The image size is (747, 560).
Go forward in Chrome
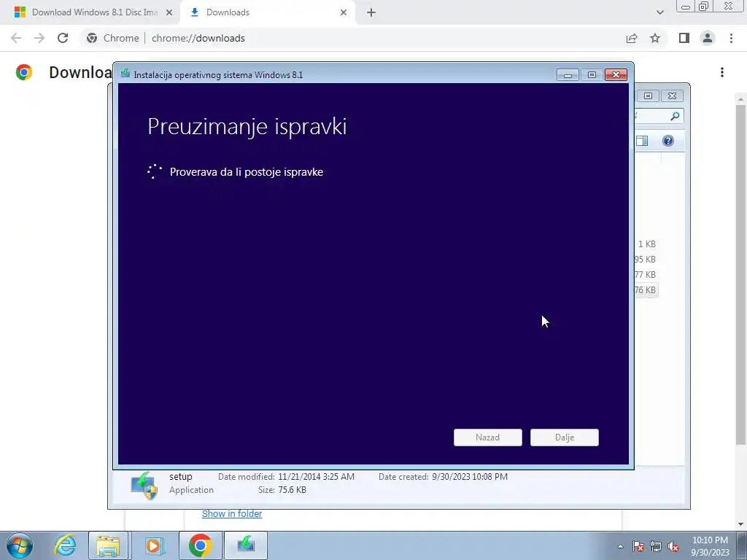pos(39,38)
